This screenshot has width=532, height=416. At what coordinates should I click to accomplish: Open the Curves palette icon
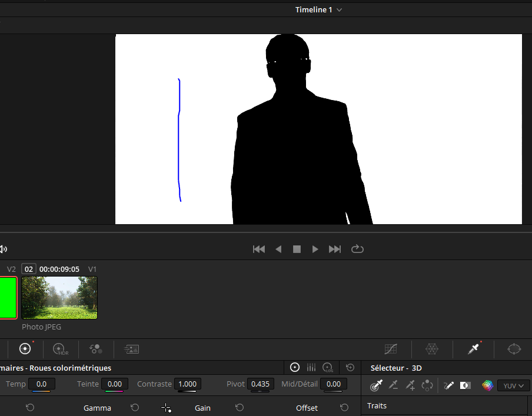pyautogui.click(x=391, y=349)
